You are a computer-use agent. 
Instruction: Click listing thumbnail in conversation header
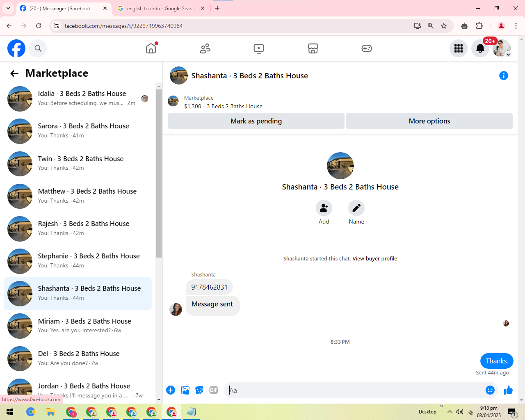[179, 75]
